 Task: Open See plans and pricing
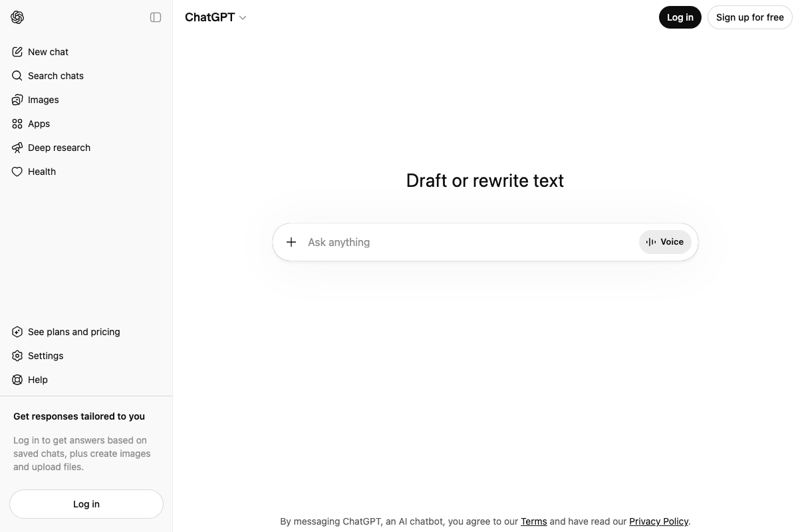coord(86,332)
